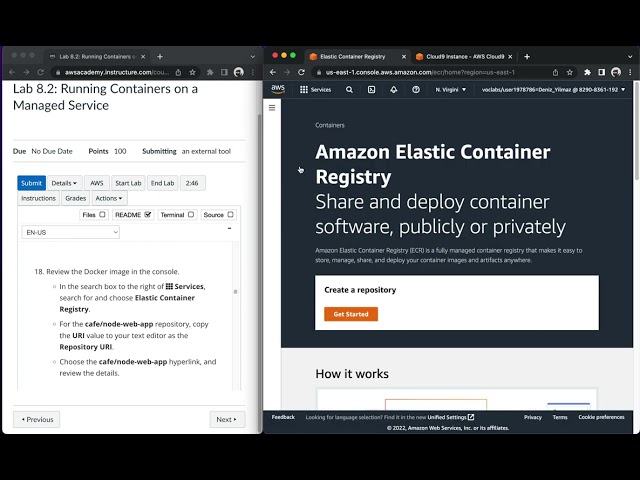Go back in the AWS console window
Image resolution: width=640 pixels, height=480 pixels.
tap(273, 72)
